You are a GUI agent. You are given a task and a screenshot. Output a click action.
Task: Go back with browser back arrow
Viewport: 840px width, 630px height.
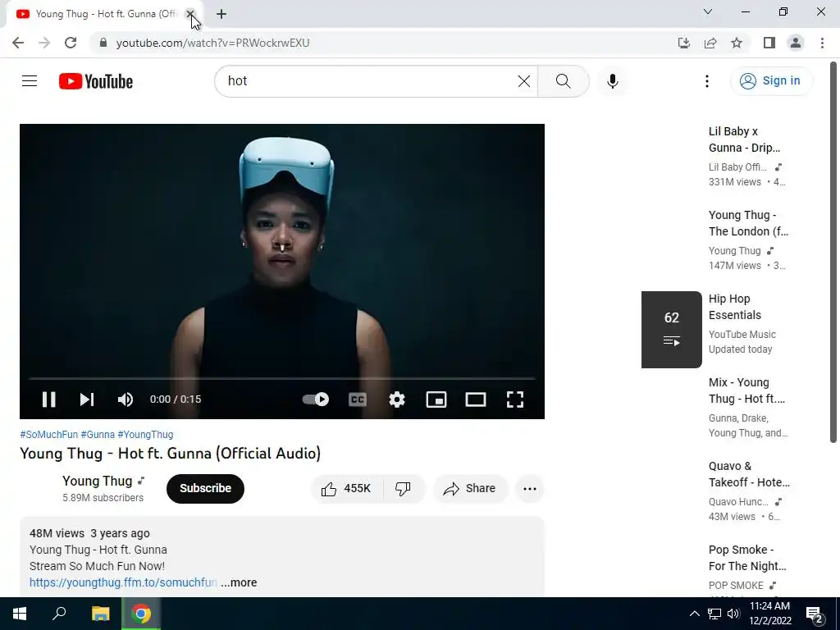pos(18,43)
